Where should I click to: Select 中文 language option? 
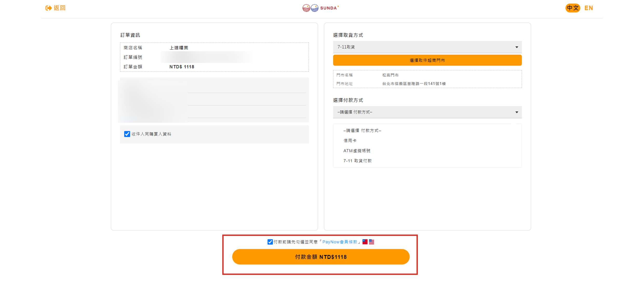tap(573, 8)
